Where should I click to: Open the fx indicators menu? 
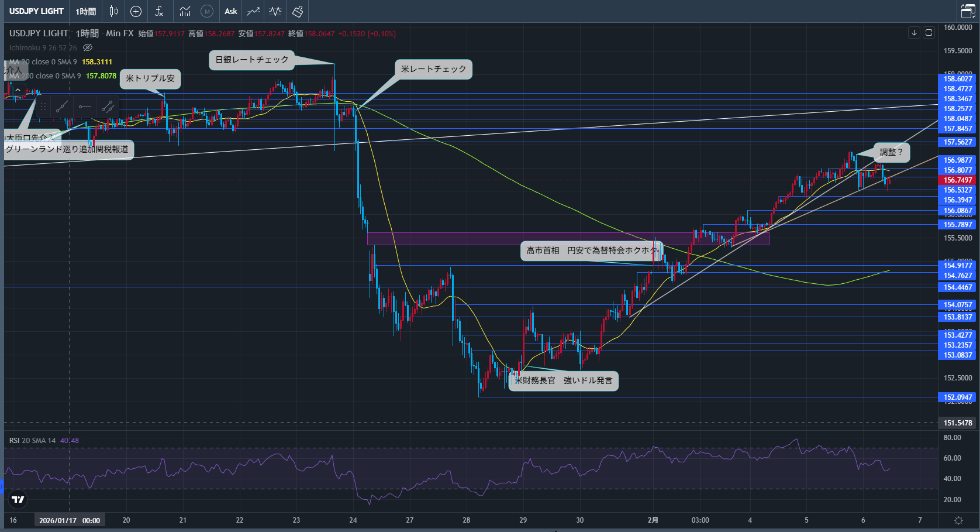[x=158, y=11]
